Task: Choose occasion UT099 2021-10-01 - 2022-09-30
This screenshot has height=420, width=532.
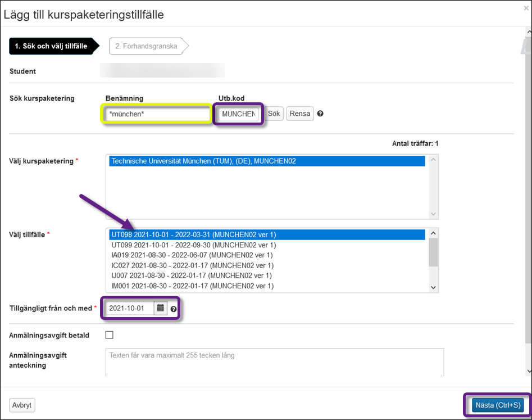Action: coord(193,245)
